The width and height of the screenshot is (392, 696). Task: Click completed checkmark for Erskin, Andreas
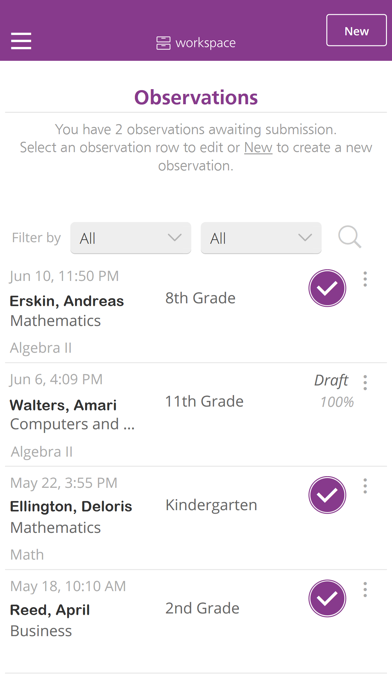(327, 288)
